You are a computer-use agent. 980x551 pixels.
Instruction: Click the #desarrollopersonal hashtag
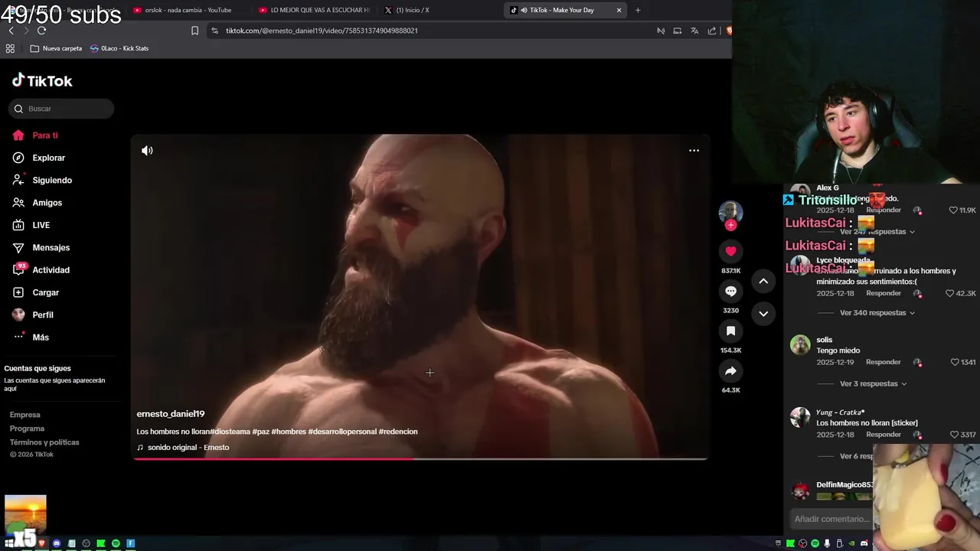[342, 432]
